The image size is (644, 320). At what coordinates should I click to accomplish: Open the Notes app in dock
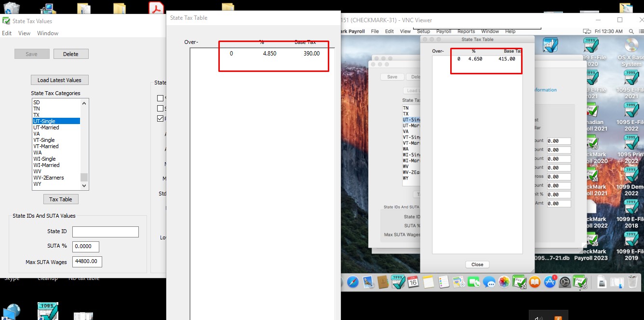point(429,282)
